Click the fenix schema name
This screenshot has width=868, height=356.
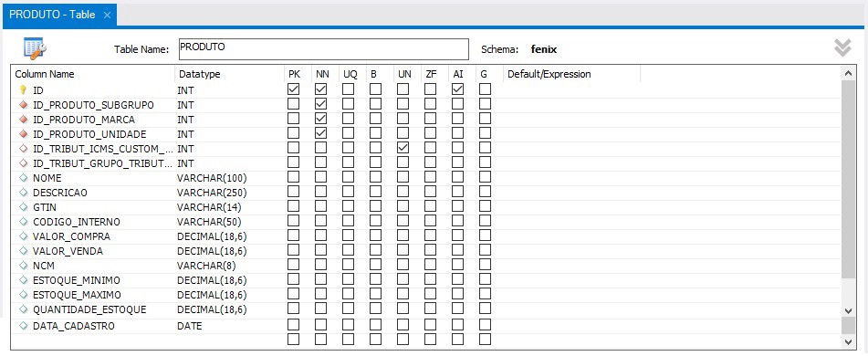coord(544,49)
